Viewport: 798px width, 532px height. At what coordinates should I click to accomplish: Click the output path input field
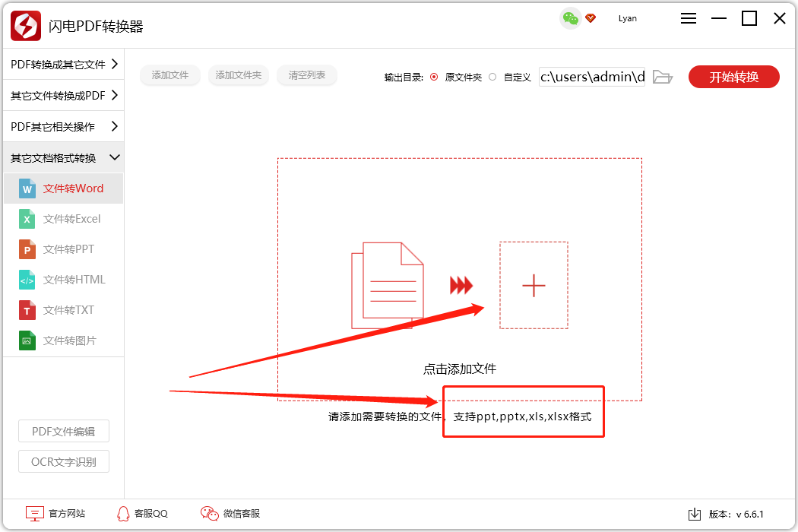pos(592,77)
